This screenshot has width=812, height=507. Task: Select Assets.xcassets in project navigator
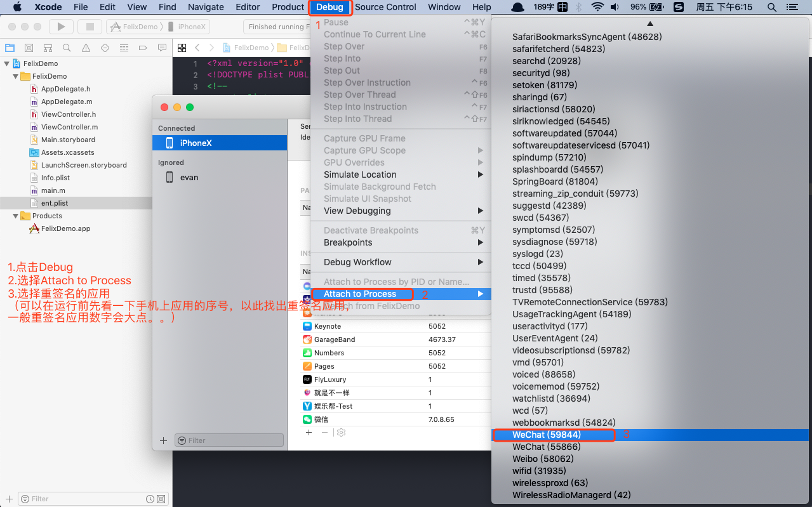point(76,152)
